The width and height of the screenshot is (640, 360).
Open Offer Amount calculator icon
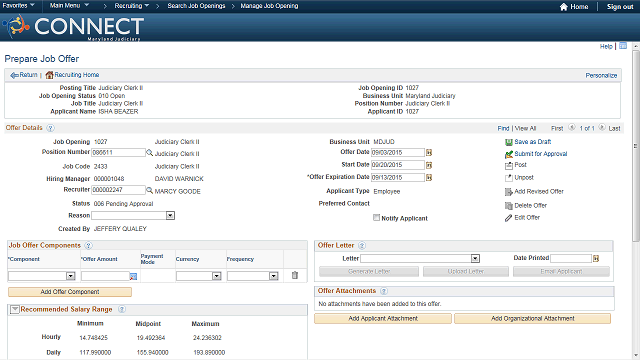point(133,276)
